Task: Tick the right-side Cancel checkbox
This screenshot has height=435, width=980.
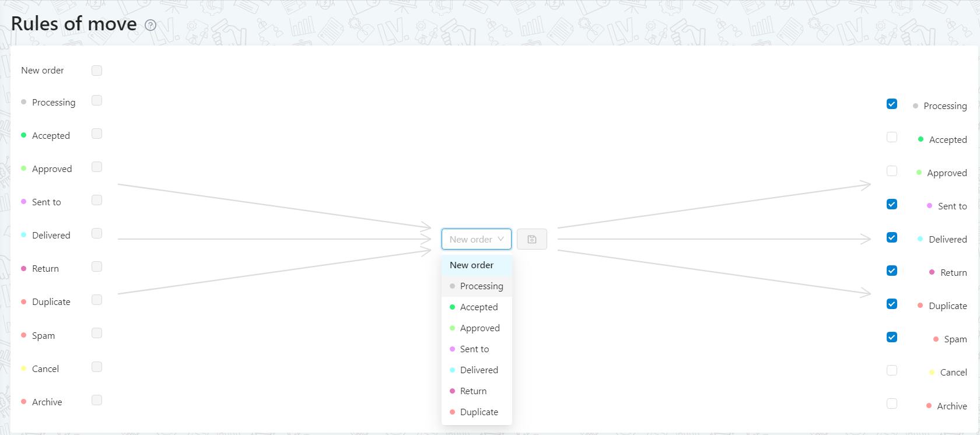Action: click(x=892, y=370)
